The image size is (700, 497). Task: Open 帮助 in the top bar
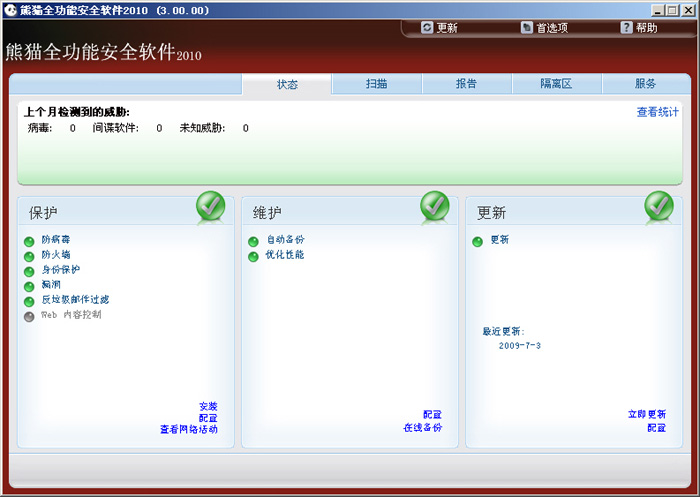[647, 28]
